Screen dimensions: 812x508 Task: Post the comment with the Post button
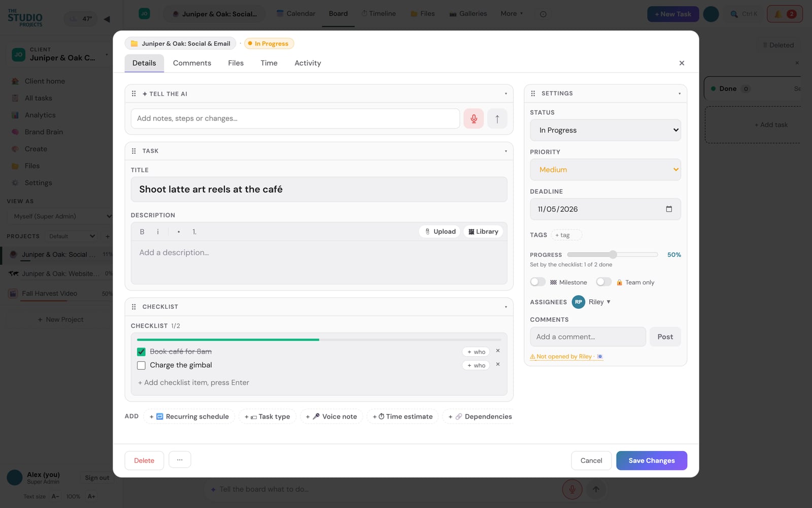coord(665,336)
